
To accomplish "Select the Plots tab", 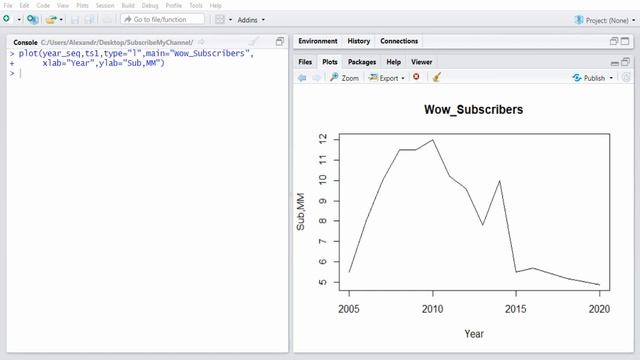I will (x=330, y=62).
